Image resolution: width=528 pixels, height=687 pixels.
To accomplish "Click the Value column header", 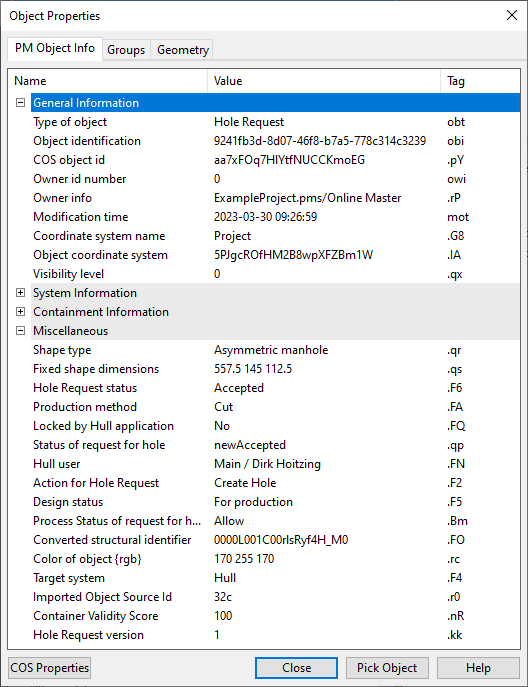I will 324,81.
